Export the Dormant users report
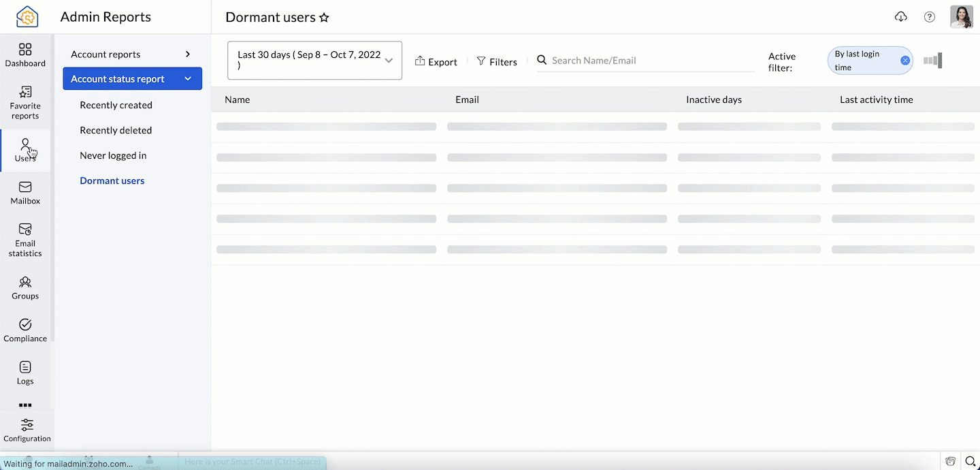980x470 pixels. (436, 61)
